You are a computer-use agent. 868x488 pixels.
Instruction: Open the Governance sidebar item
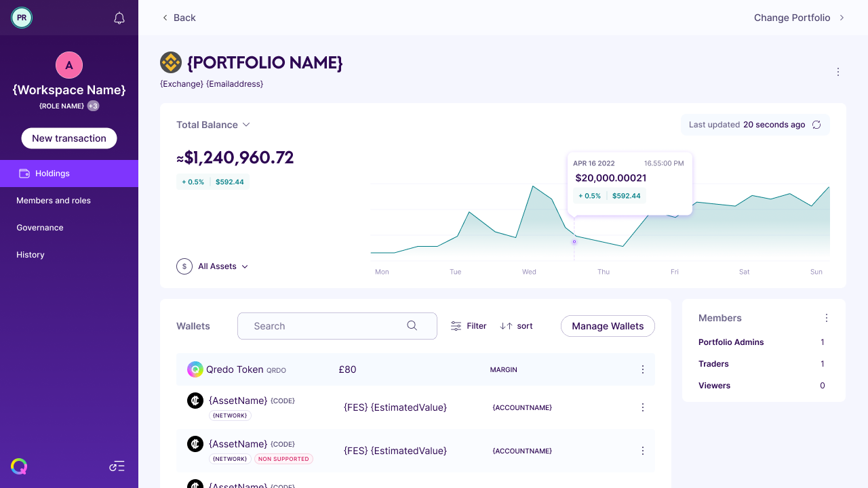pos(40,228)
